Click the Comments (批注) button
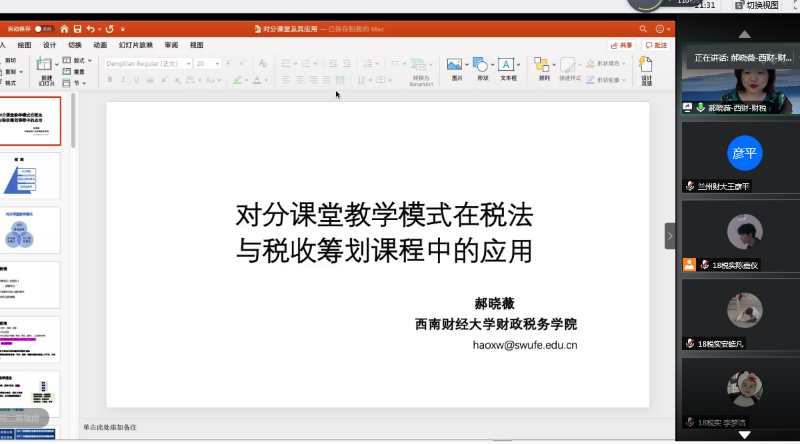800x444 pixels. coord(656,45)
